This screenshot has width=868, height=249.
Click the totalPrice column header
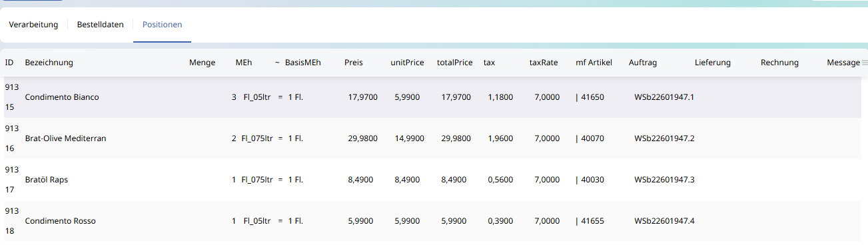(455, 63)
